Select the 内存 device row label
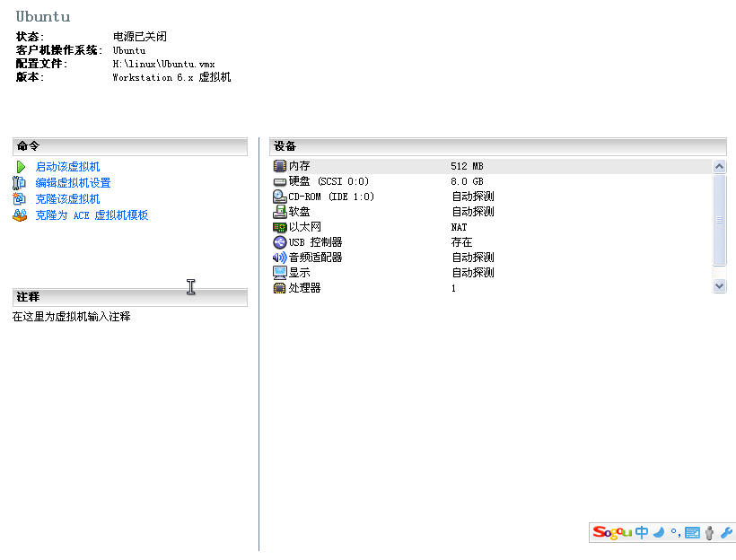This screenshot has height=560, width=736. click(300, 166)
